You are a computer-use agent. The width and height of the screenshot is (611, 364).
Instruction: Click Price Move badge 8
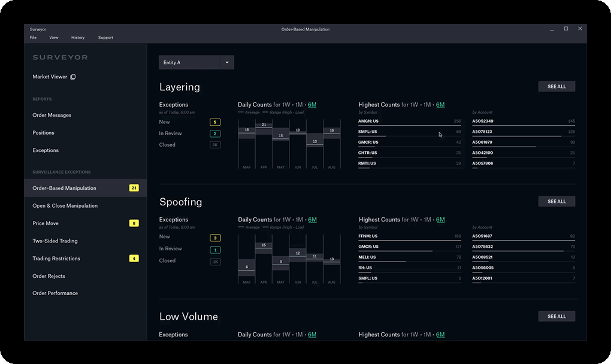134,223
